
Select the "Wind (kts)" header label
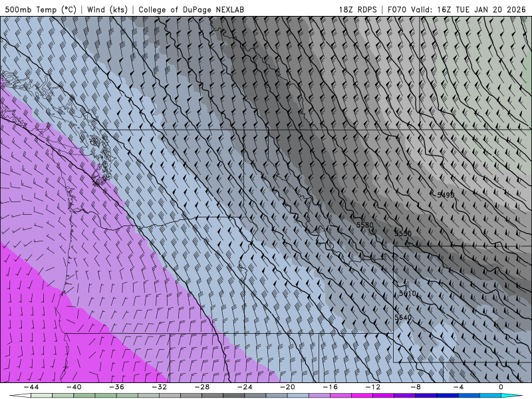[107, 9]
